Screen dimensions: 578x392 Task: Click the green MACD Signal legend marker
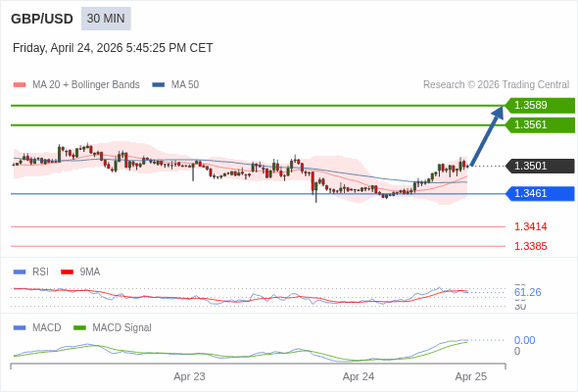(79, 328)
